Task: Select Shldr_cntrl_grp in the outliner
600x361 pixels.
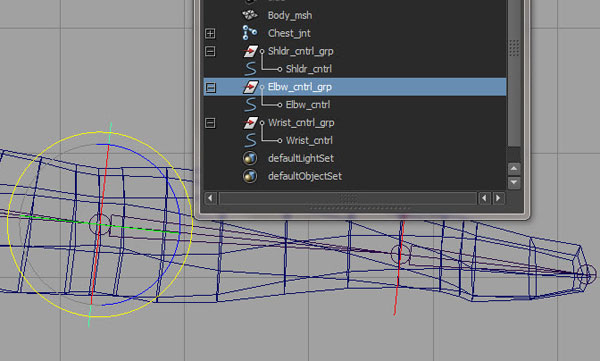Action: [301, 51]
